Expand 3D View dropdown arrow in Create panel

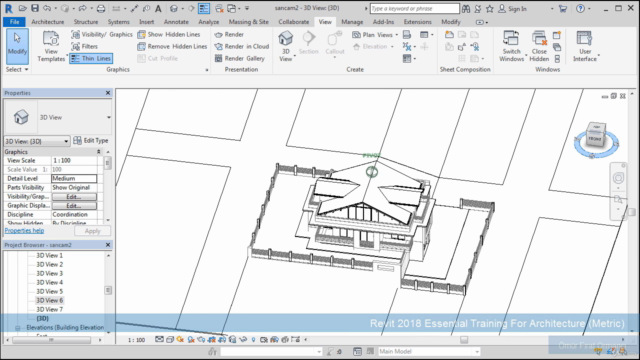point(295,56)
